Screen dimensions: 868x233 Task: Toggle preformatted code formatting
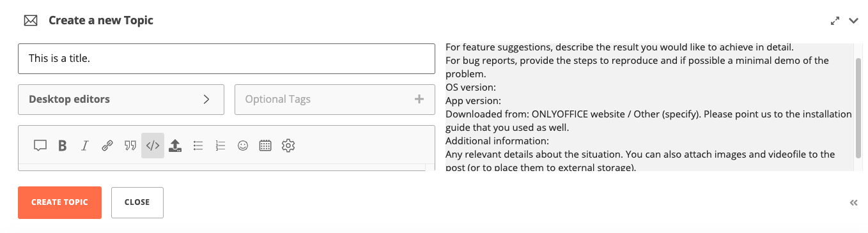(153, 146)
